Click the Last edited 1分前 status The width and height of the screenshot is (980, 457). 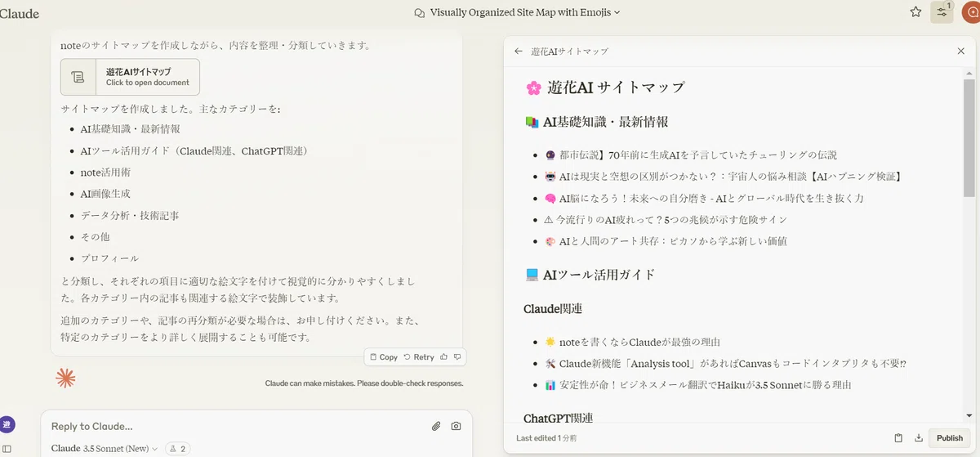tap(546, 438)
